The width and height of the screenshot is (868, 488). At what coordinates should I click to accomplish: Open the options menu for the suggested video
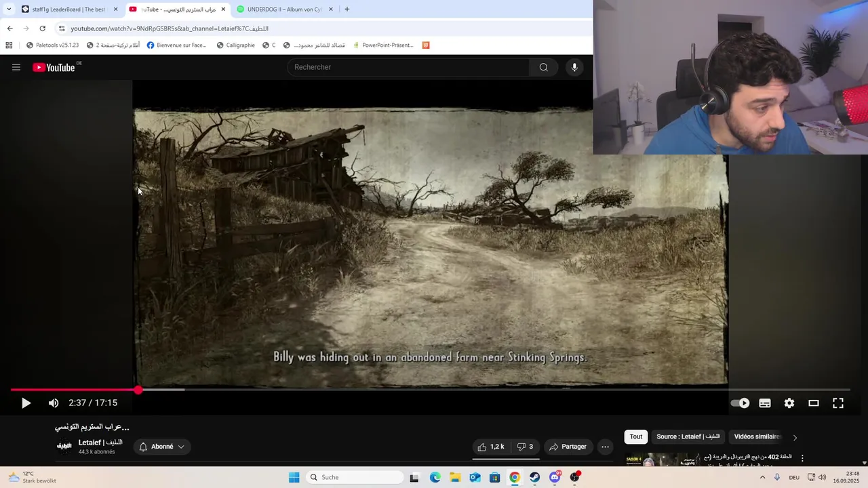pyautogui.click(x=802, y=458)
